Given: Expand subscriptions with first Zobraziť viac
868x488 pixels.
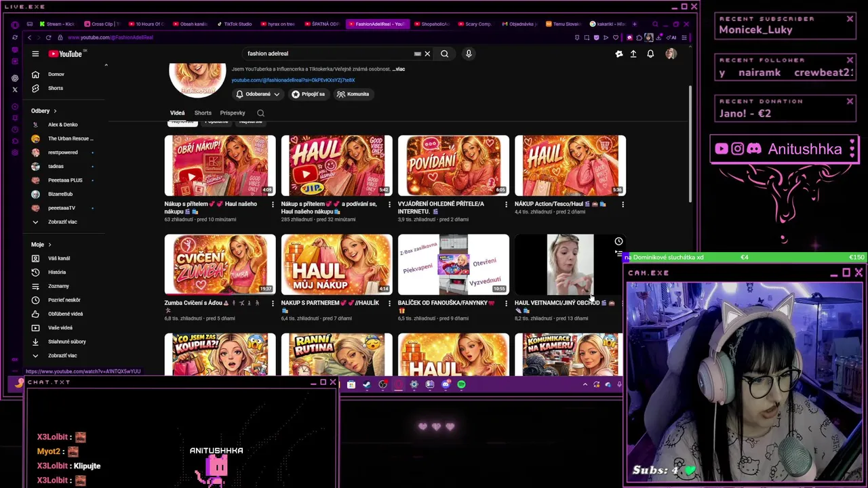Looking at the screenshot, I should (x=62, y=222).
